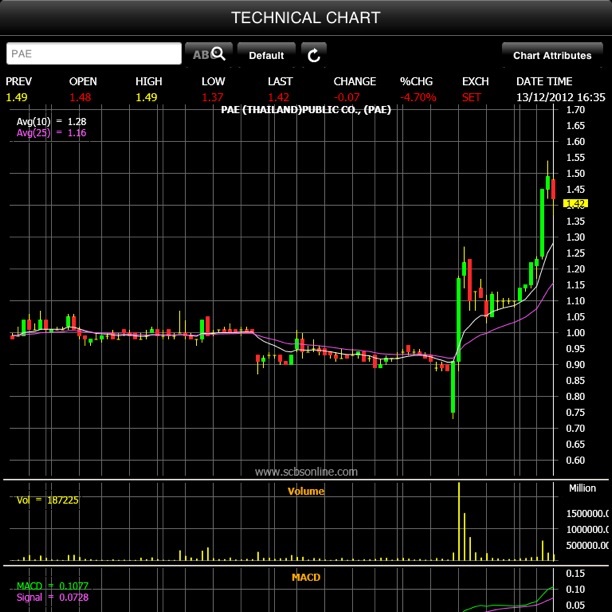Click the CHANGE value -0.07
The width and height of the screenshot is (612, 612).
point(347,97)
